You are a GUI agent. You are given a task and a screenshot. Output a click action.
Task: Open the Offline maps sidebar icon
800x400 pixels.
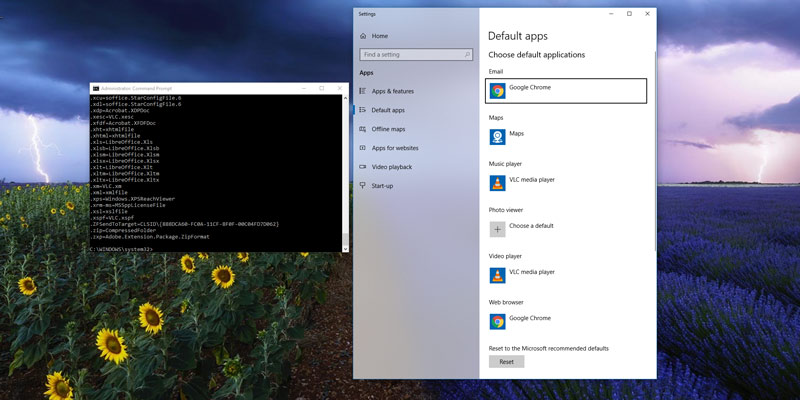(362, 129)
